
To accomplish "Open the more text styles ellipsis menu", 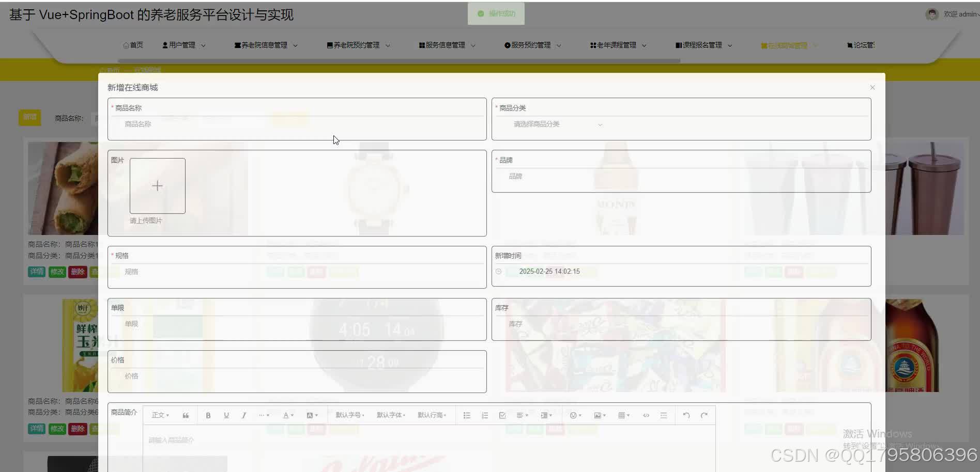I will tap(264, 415).
